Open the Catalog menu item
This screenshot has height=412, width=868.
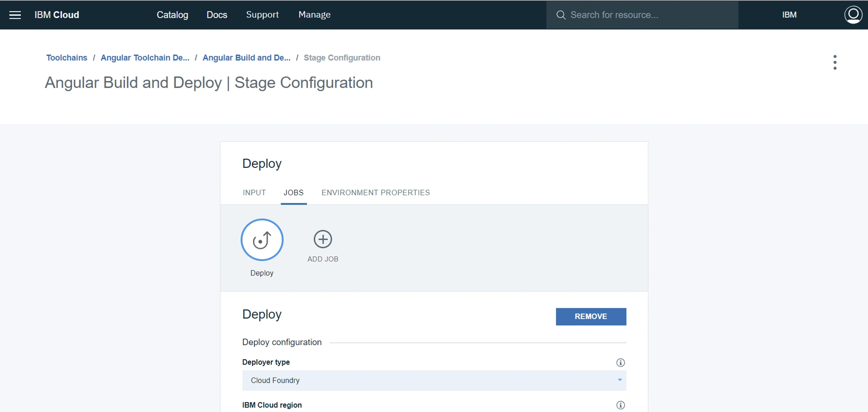[x=172, y=15]
